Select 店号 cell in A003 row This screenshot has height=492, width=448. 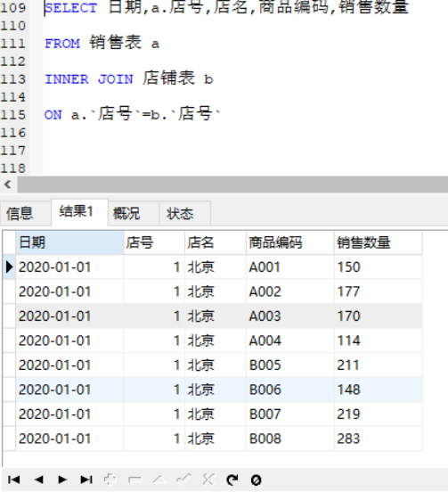click(154, 316)
